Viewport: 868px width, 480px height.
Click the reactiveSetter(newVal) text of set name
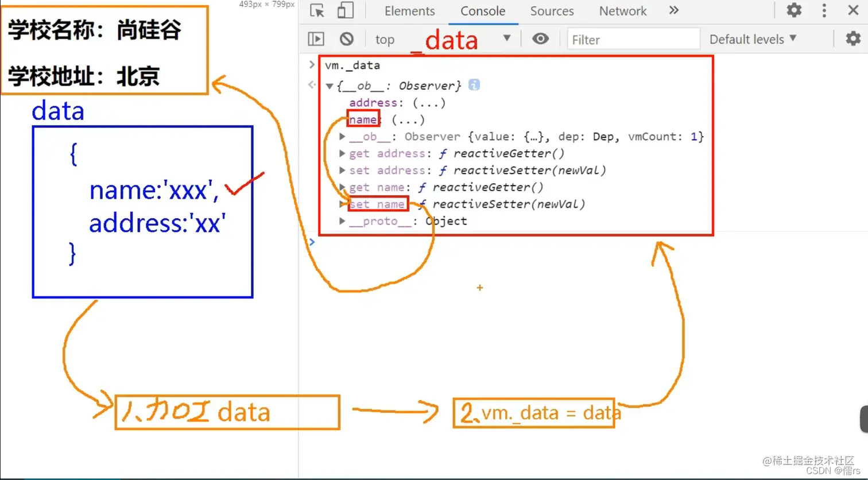pyautogui.click(x=509, y=204)
